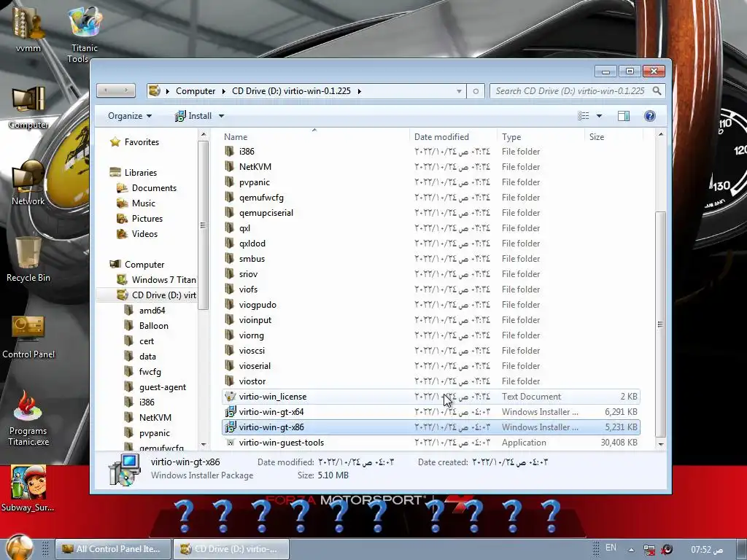This screenshot has width=747, height=560.
Task: Select Balloon folder in navigation tree
Action: 153,326
